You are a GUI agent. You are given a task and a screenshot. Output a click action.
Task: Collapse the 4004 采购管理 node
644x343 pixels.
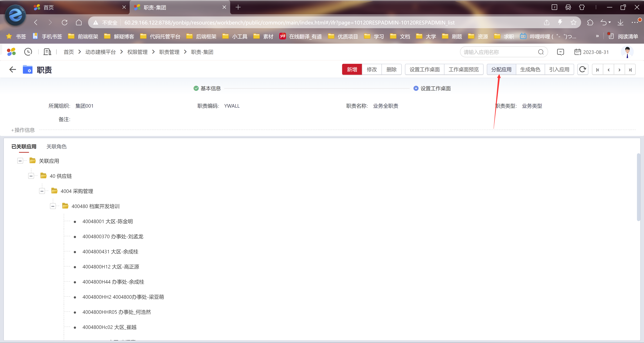tap(42, 191)
